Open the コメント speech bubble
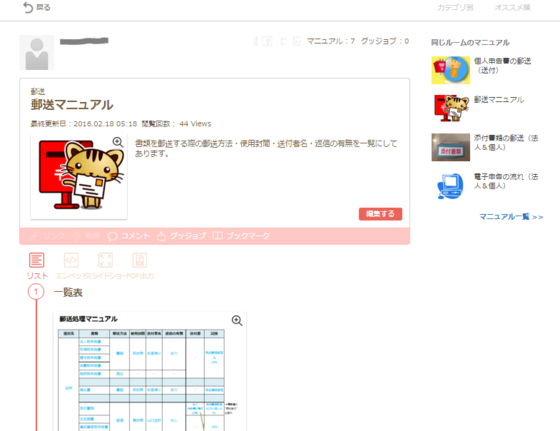This screenshot has width=560, height=431. click(x=112, y=236)
